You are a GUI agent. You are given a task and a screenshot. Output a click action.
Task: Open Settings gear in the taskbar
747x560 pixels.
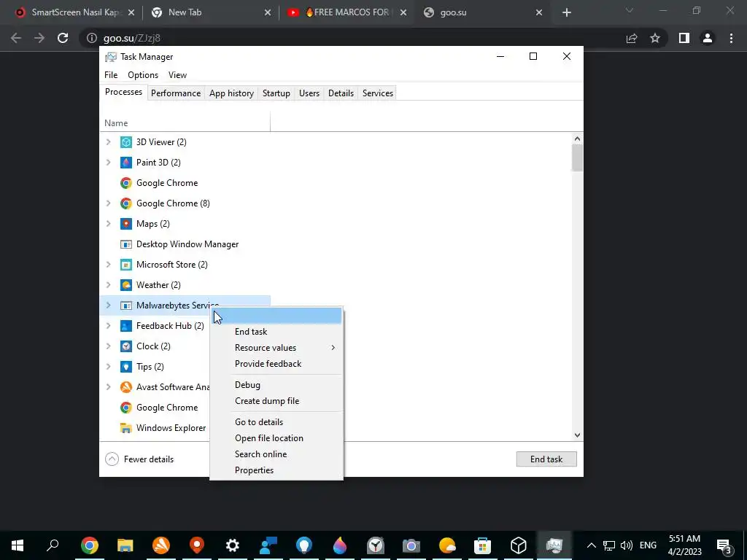(x=233, y=545)
